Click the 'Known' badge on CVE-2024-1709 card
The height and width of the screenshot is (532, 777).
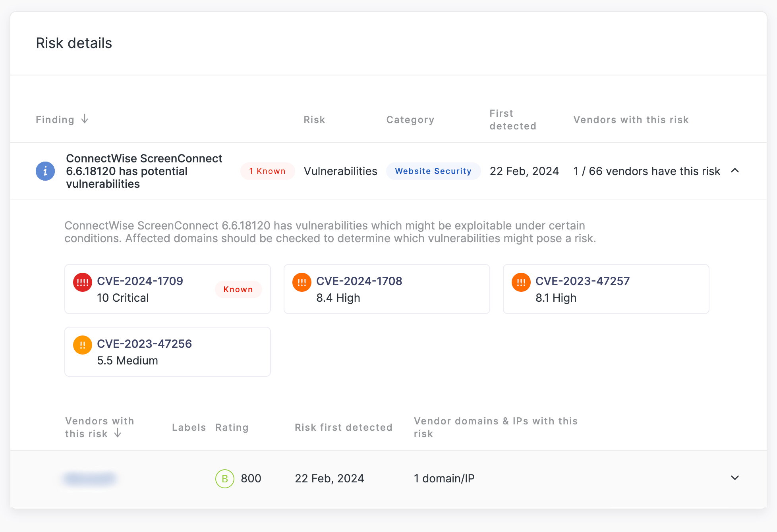(x=238, y=289)
